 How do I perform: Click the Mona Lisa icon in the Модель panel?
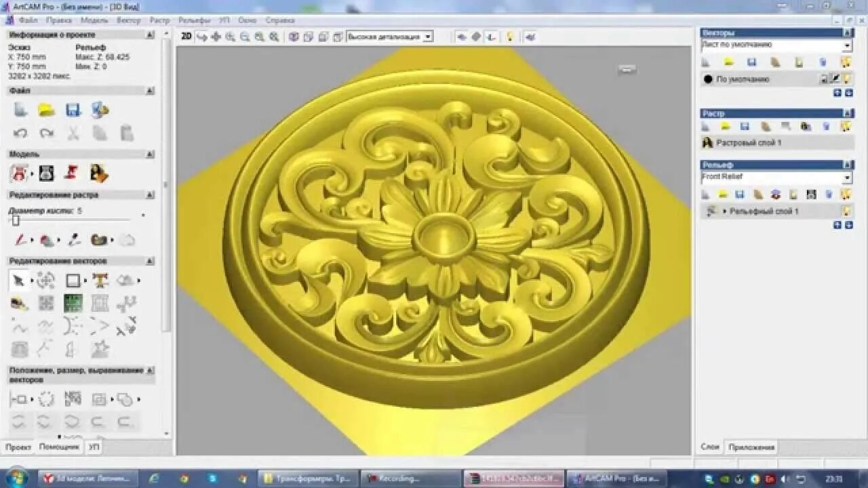pos(99,174)
